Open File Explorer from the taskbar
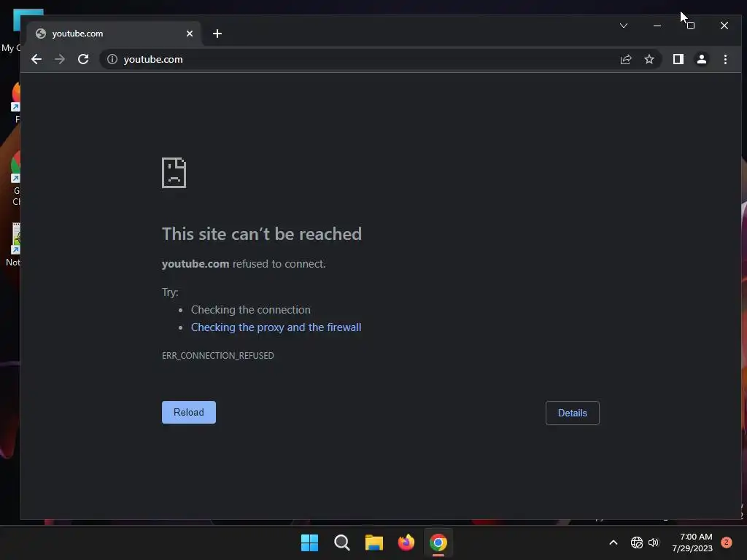 point(374,542)
